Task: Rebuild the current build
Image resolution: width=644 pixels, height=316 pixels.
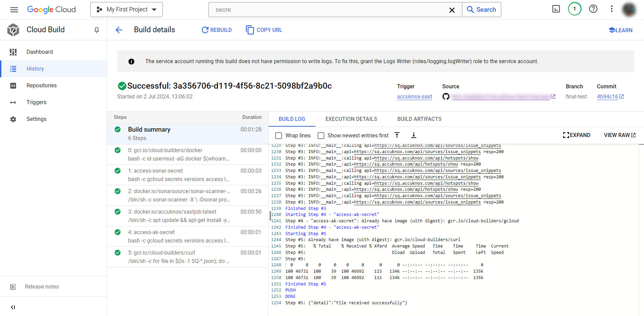Action: [217, 30]
